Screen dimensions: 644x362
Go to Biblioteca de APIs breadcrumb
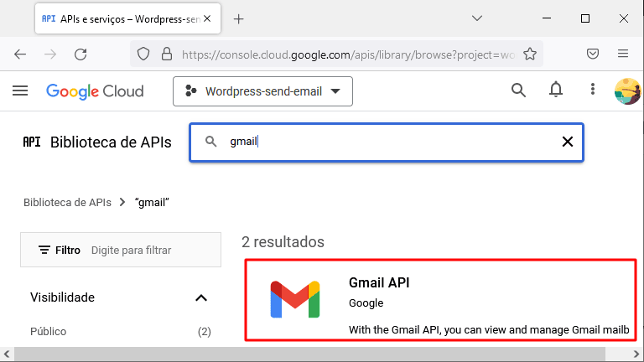(x=67, y=203)
